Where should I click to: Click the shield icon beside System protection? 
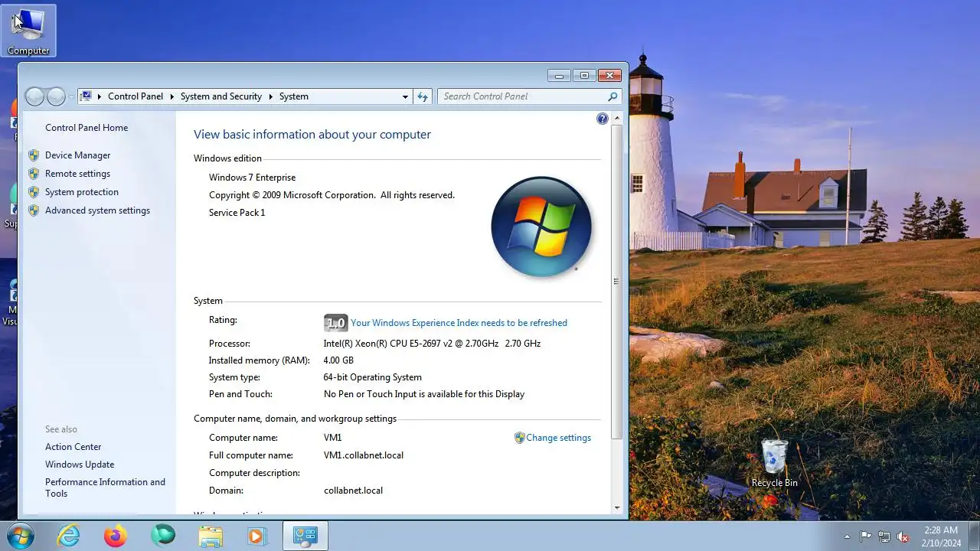34,192
